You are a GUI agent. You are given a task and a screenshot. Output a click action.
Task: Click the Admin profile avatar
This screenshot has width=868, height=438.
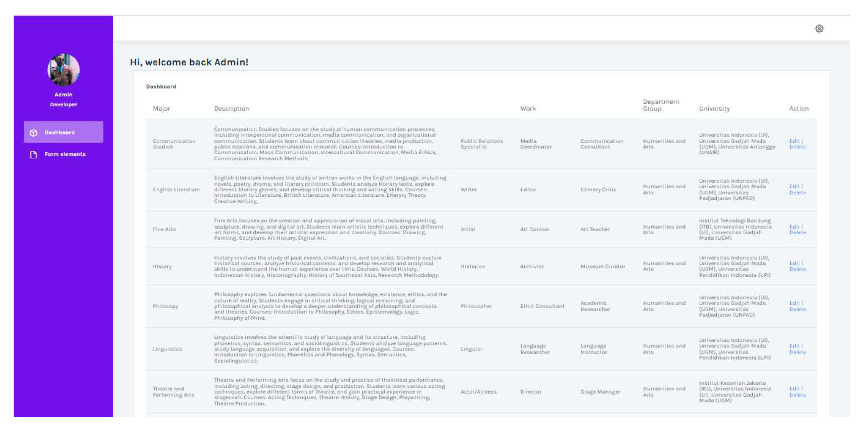pos(64,70)
